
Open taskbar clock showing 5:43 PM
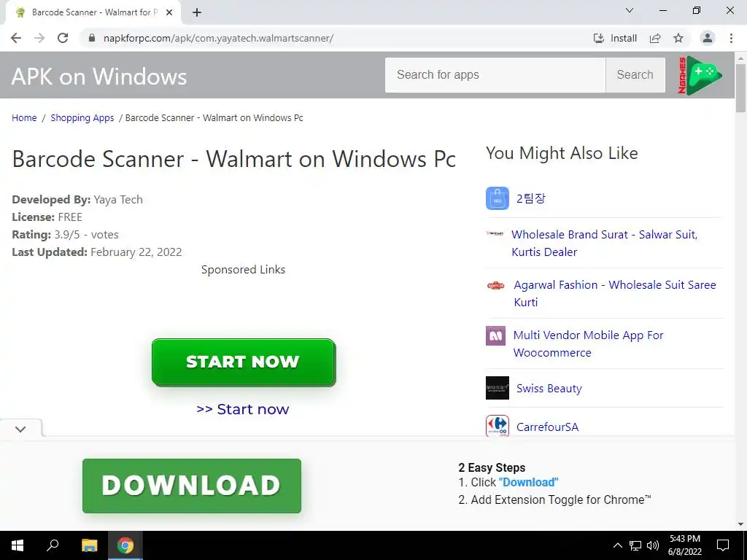tap(684, 545)
